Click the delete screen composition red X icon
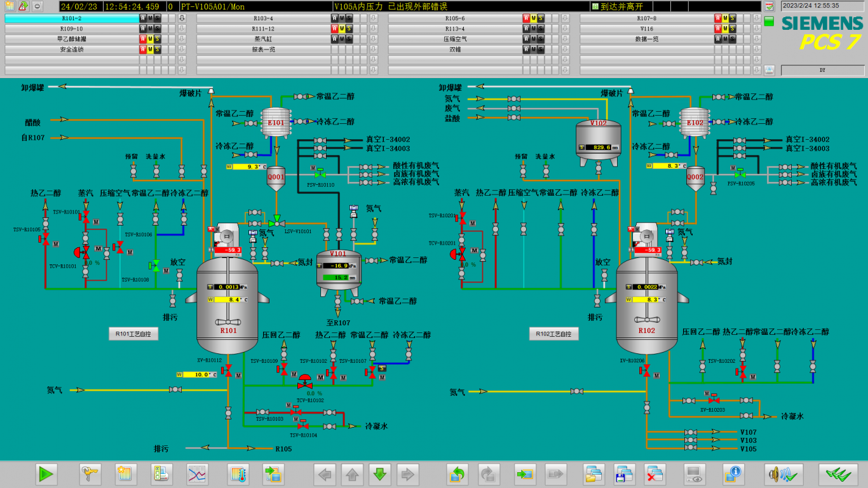The width and height of the screenshot is (868, 488). [x=654, y=474]
